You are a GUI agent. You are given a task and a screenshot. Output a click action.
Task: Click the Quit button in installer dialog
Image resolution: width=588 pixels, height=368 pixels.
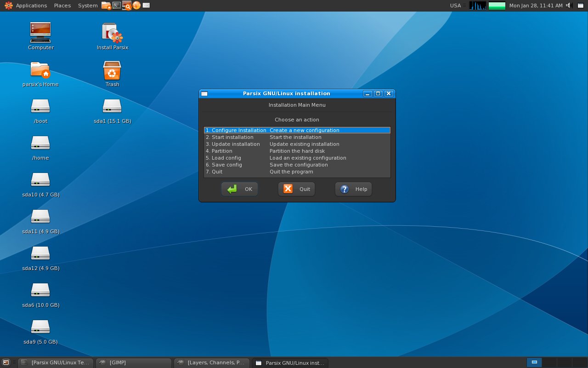point(296,189)
